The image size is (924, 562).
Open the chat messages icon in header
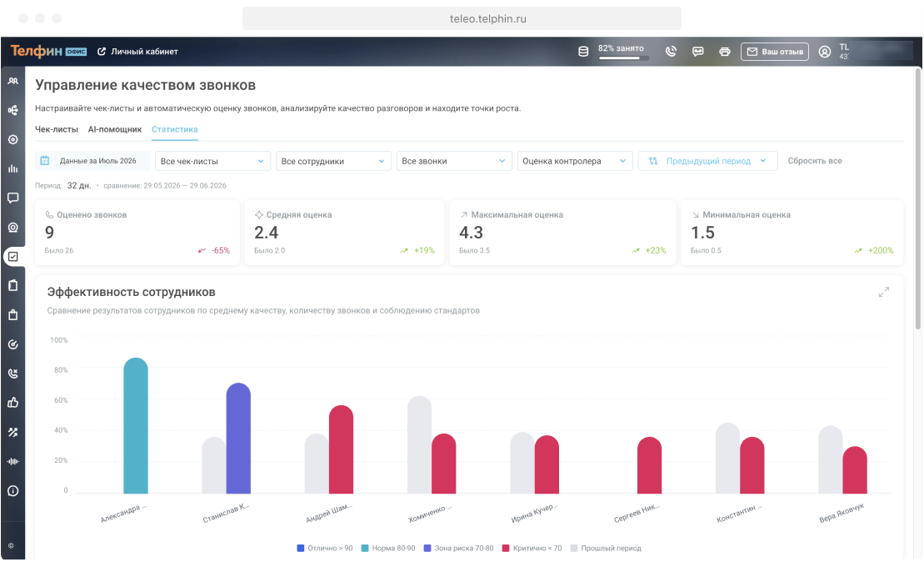click(697, 52)
